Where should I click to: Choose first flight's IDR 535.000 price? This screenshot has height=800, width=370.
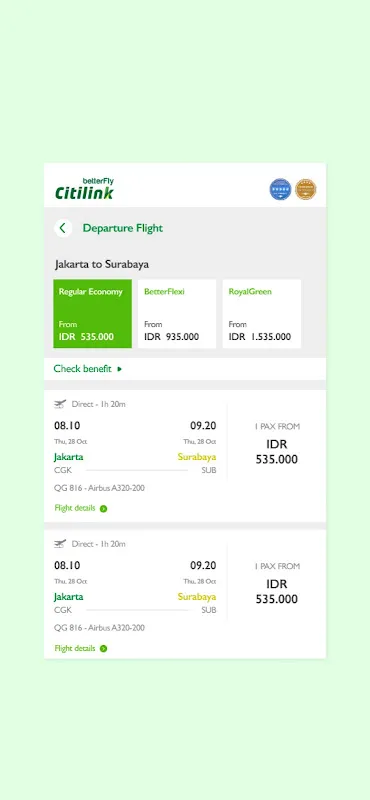(x=277, y=451)
